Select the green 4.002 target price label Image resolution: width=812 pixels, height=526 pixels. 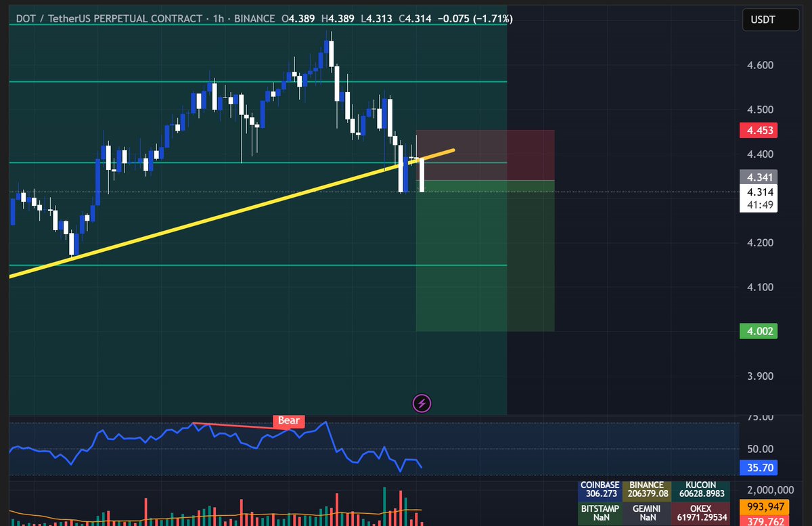pyautogui.click(x=759, y=331)
